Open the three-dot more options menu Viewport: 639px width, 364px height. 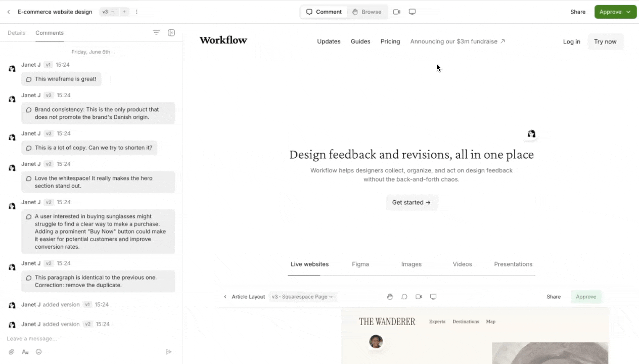click(136, 12)
